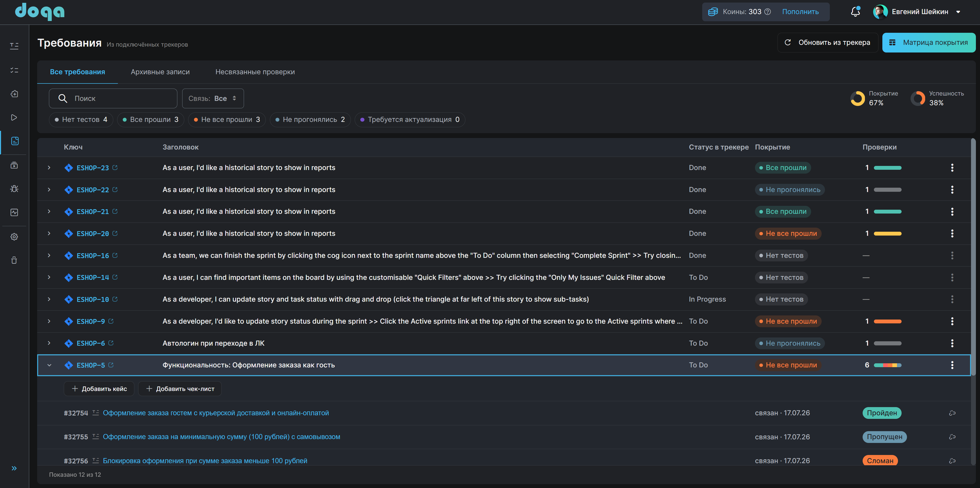Toggle 'Не все прошли' filter chip

(x=227, y=119)
